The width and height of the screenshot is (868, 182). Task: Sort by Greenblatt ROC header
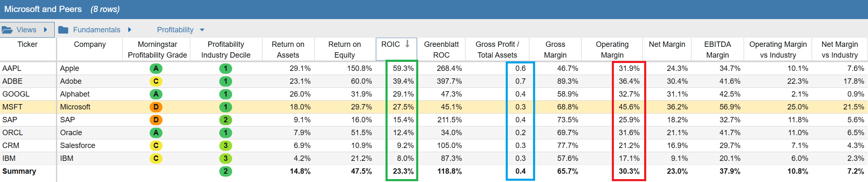pos(441,50)
